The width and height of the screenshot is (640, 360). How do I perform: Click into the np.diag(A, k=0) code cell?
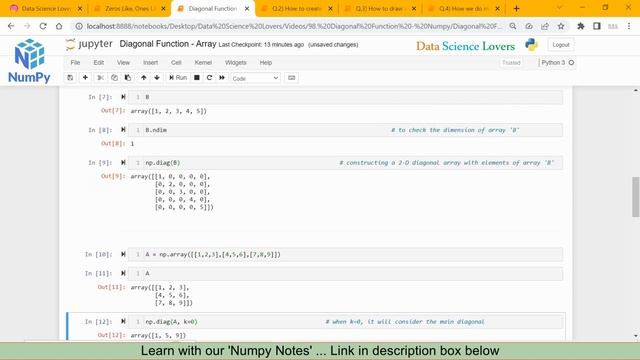coord(345,322)
